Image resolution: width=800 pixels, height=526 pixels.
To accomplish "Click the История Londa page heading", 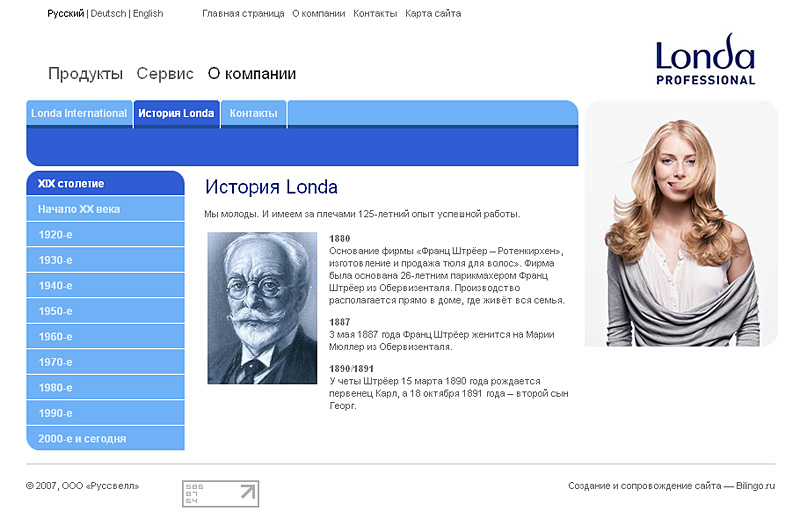I will [271, 187].
